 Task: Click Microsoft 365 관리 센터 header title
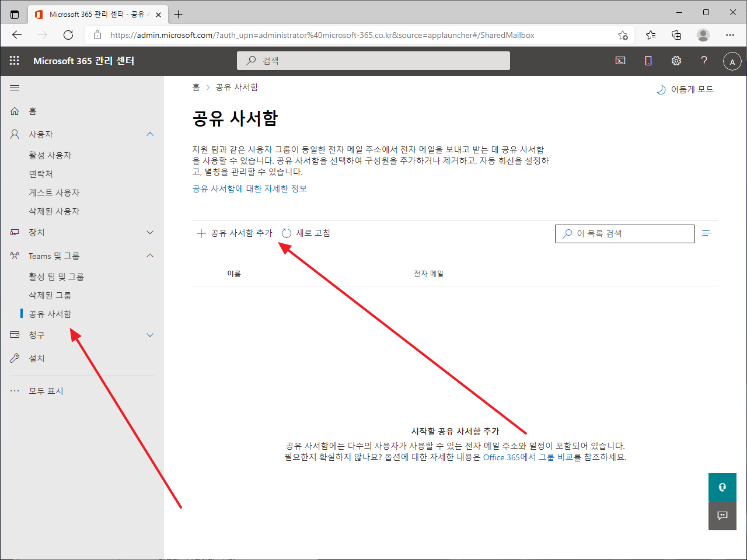[x=84, y=61]
